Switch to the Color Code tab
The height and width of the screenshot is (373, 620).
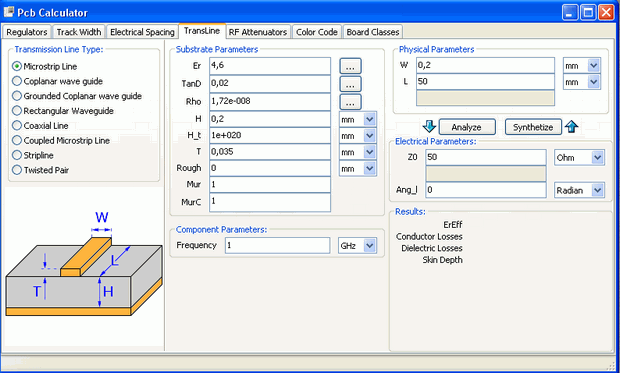point(317,32)
